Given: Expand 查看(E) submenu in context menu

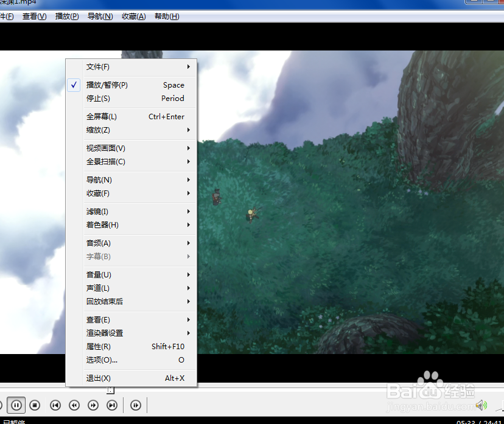Looking at the screenshot, I should (131, 320).
